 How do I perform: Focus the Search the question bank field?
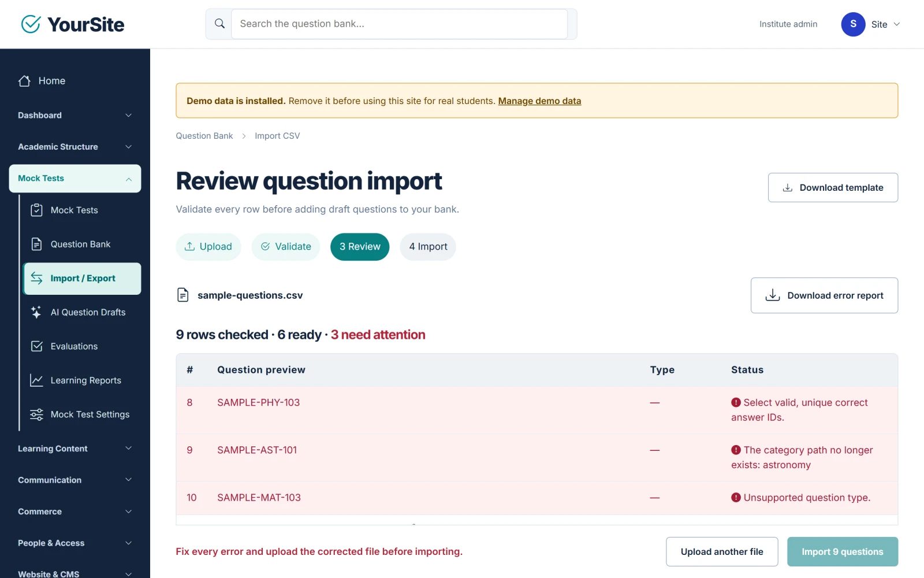click(399, 24)
